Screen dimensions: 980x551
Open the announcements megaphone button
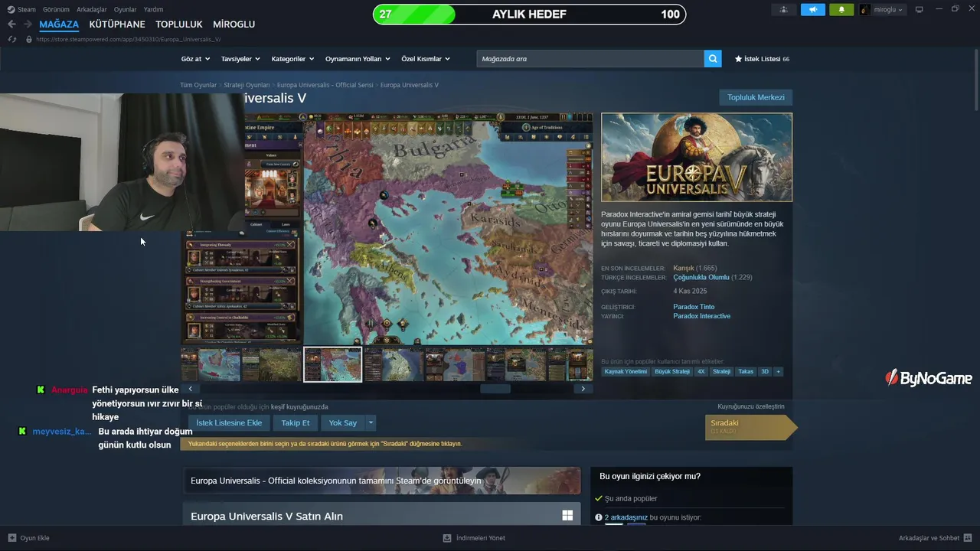(x=812, y=9)
